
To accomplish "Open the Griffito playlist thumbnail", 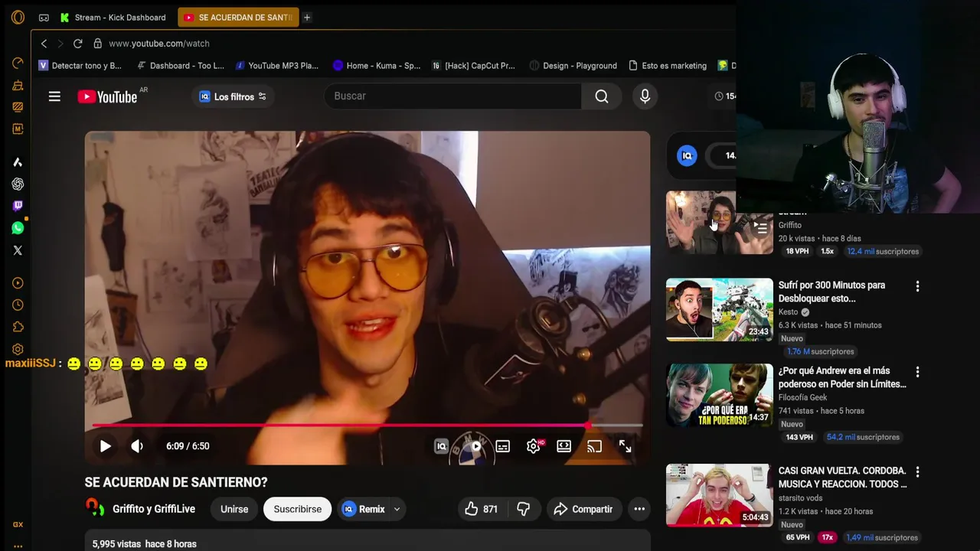I will [x=720, y=223].
